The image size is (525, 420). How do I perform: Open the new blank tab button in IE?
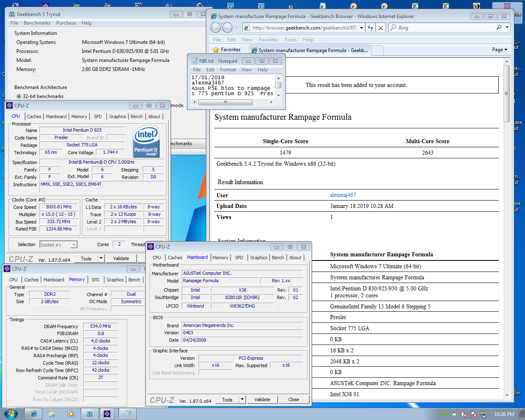(377, 50)
